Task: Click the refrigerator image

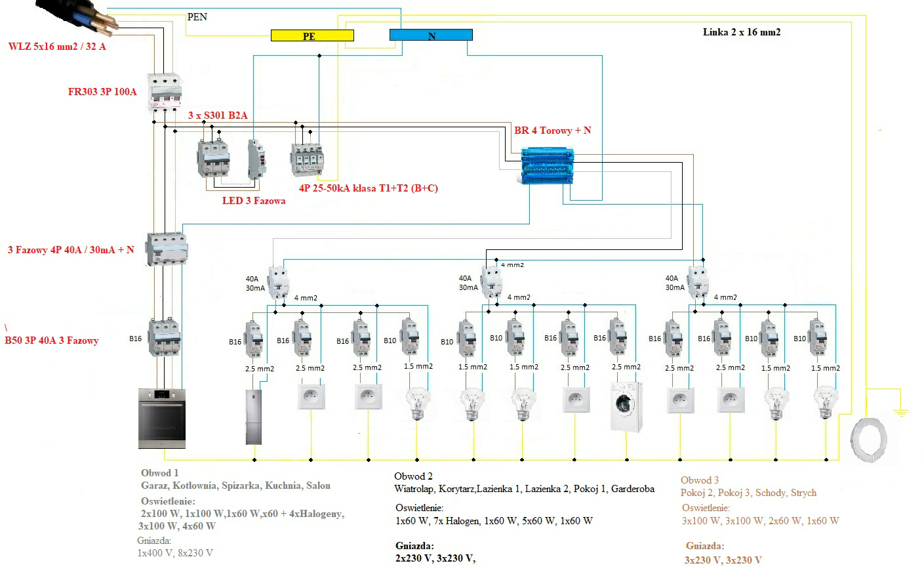Action: point(254,417)
